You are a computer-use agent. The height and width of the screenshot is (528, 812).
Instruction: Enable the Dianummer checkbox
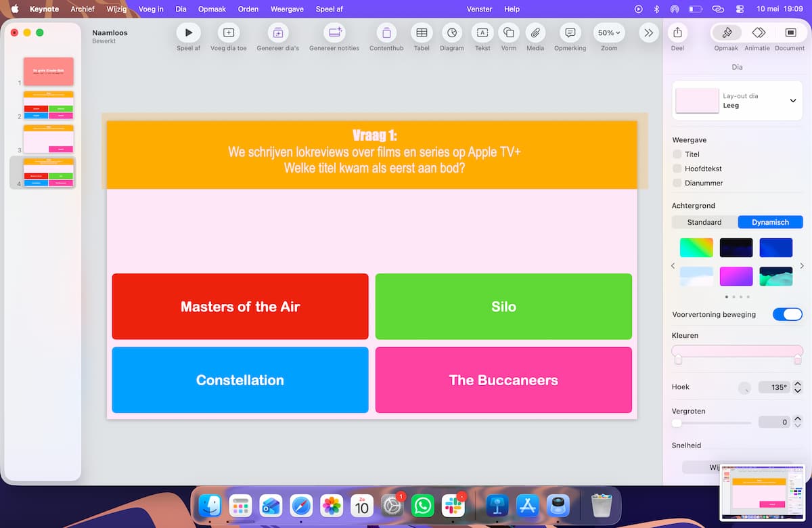tap(677, 183)
